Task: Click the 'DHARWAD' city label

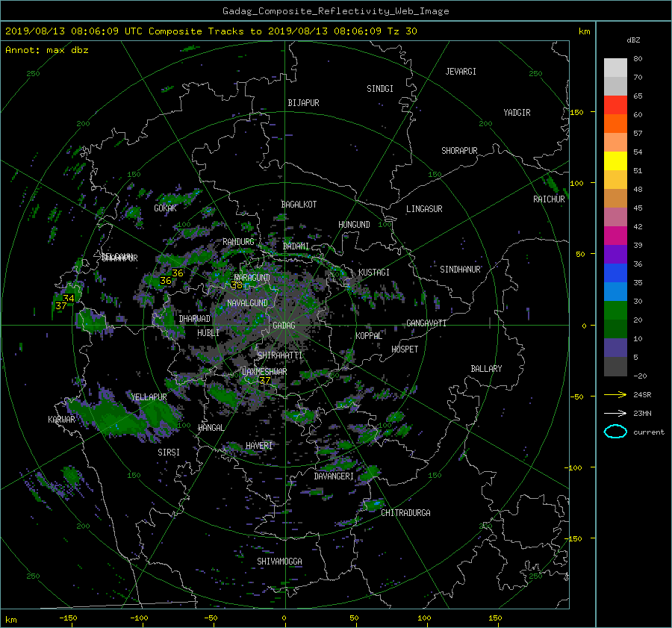Action: [x=195, y=319]
